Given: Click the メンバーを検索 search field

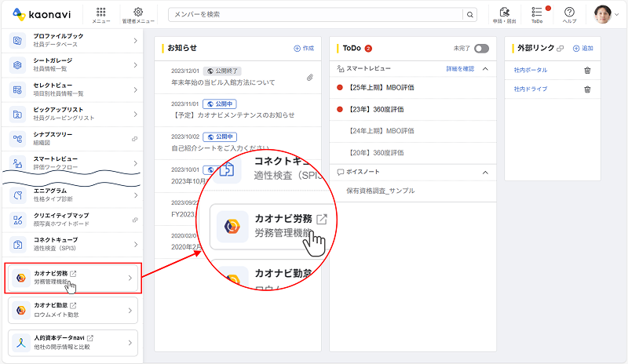Looking at the screenshot, I should point(316,14).
